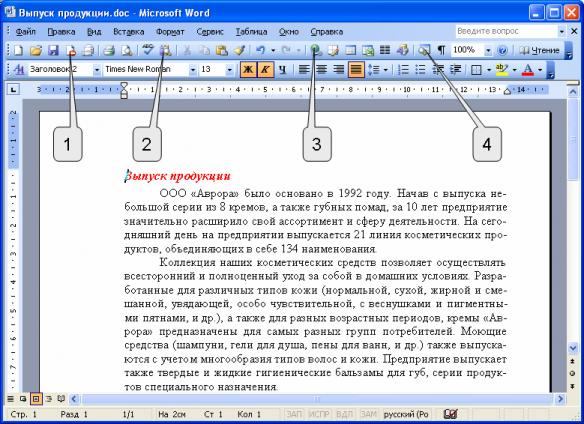Switch to Normal view button
The image size is (584, 424).
click(x=10, y=399)
